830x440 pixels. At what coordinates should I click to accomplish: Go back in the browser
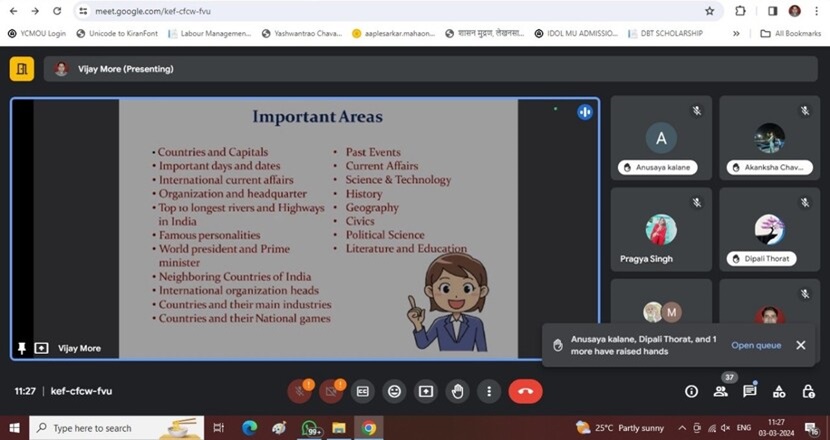[x=13, y=11]
